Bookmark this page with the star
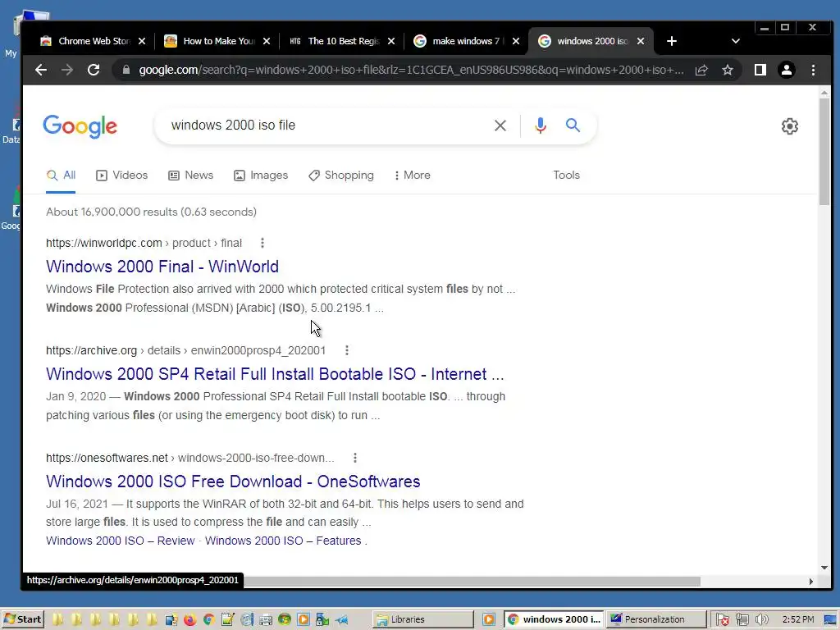This screenshot has width=840, height=630. click(x=728, y=70)
